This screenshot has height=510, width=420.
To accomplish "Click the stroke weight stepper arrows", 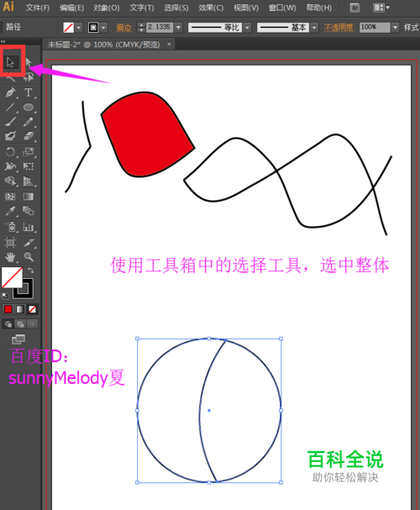I will coord(141,28).
